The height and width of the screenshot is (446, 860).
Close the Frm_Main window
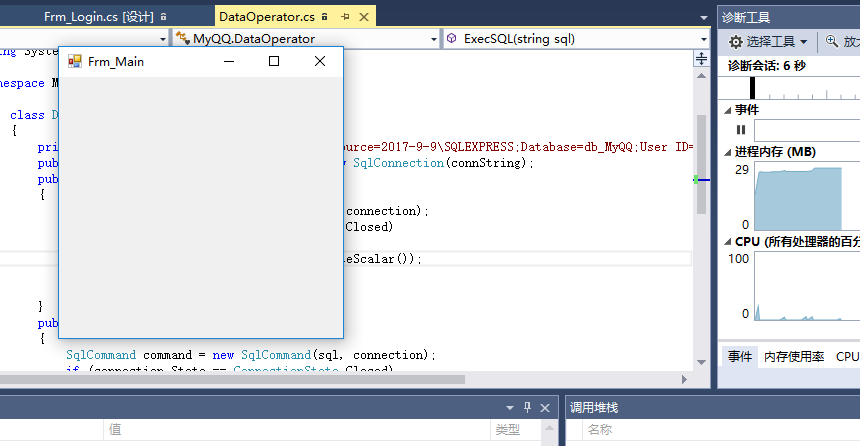pos(320,61)
